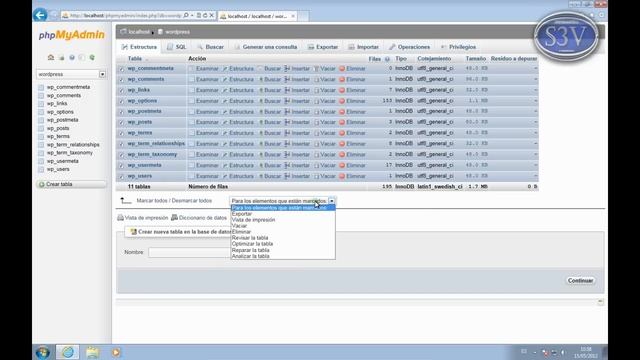Click the Diccionario de datos icon

(174, 218)
